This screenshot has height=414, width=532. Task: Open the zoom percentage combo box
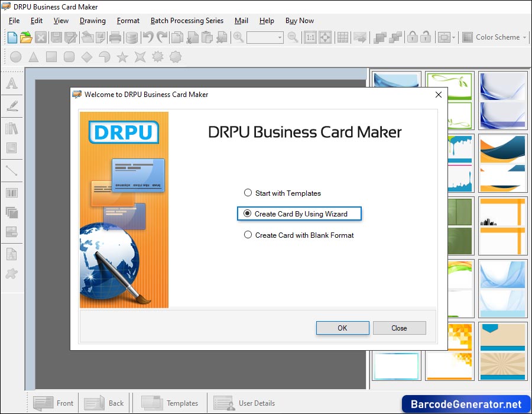[x=264, y=37]
